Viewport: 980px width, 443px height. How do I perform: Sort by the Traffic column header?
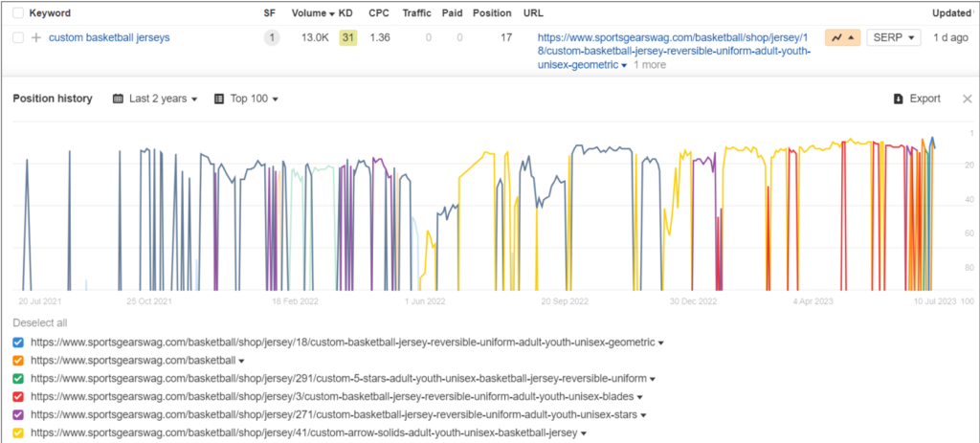point(417,13)
